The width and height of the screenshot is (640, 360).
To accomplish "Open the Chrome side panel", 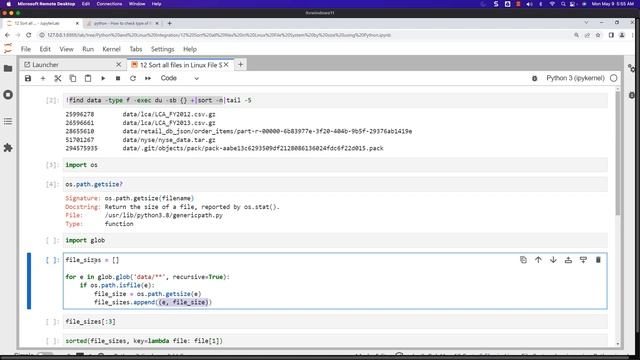I will click(x=611, y=35).
